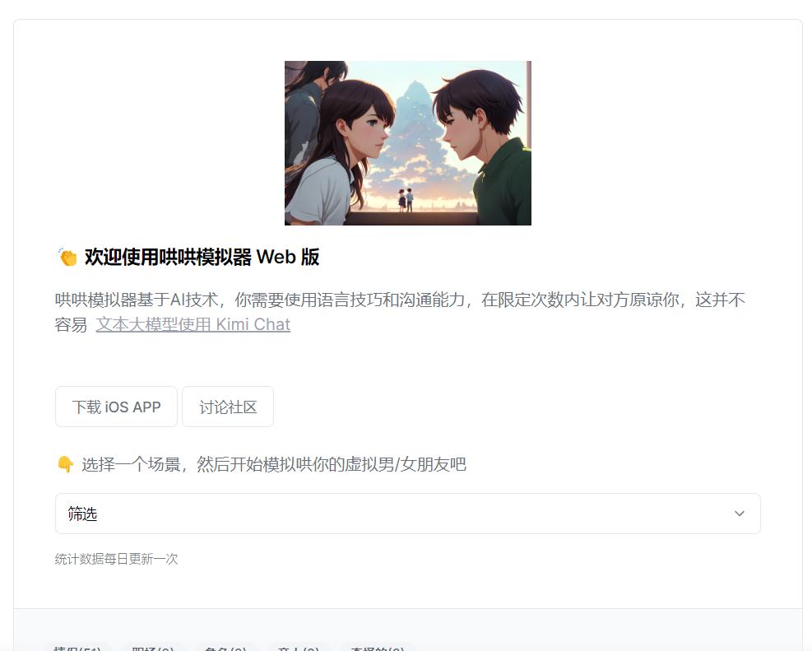Click the girl's face in the banner

tap(364, 130)
